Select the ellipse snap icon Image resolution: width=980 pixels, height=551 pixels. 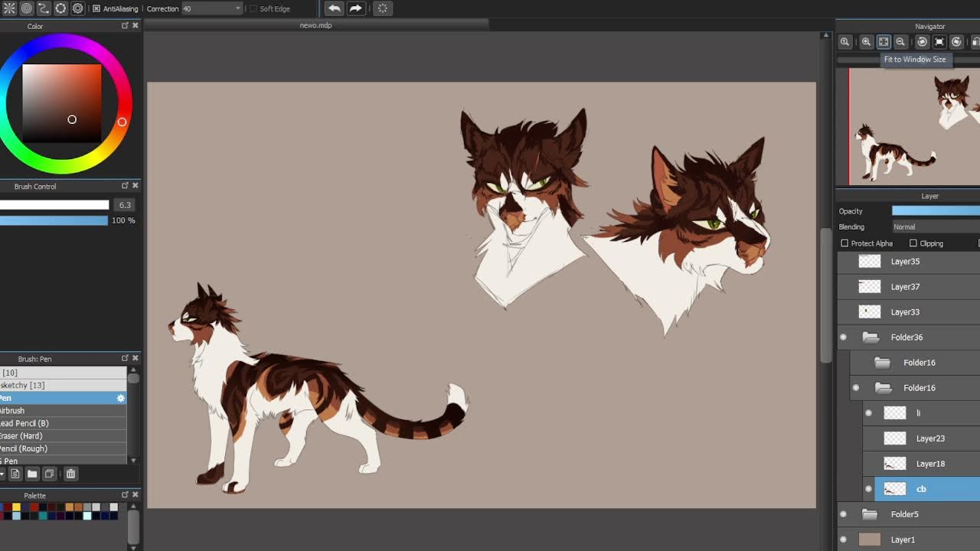pyautogui.click(x=60, y=8)
